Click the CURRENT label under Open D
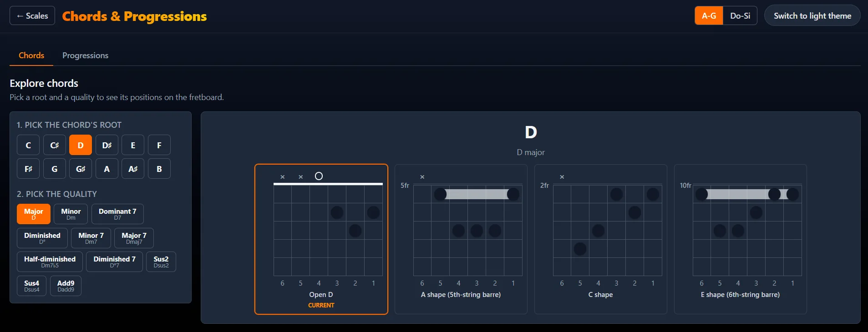This screenshot has width=868, height=332. 321,305
